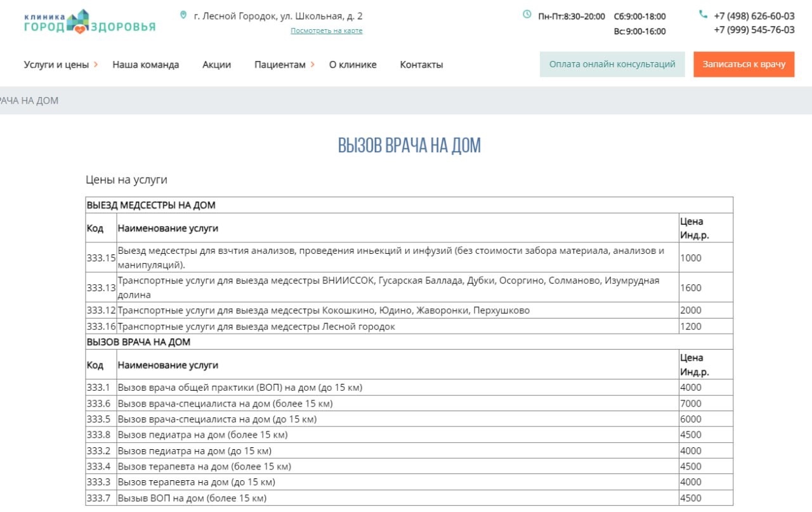Click the Вызов врача общей практики row
Screen dimensions: 812x512
click(x=409, y=388)
